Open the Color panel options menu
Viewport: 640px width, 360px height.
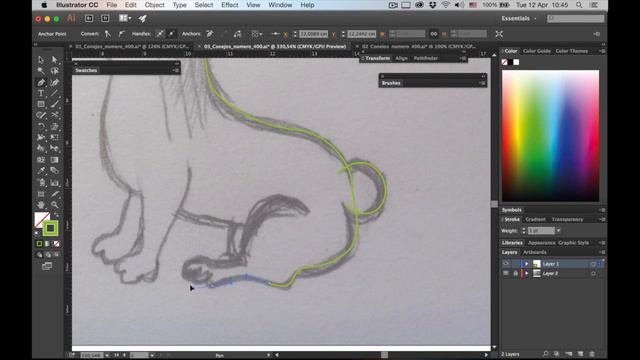click(602, 51)
